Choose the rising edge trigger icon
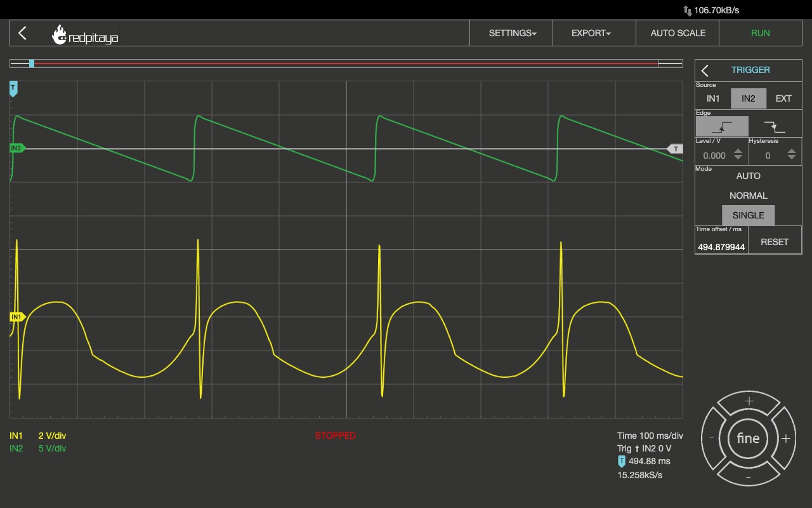 point(722,126)
